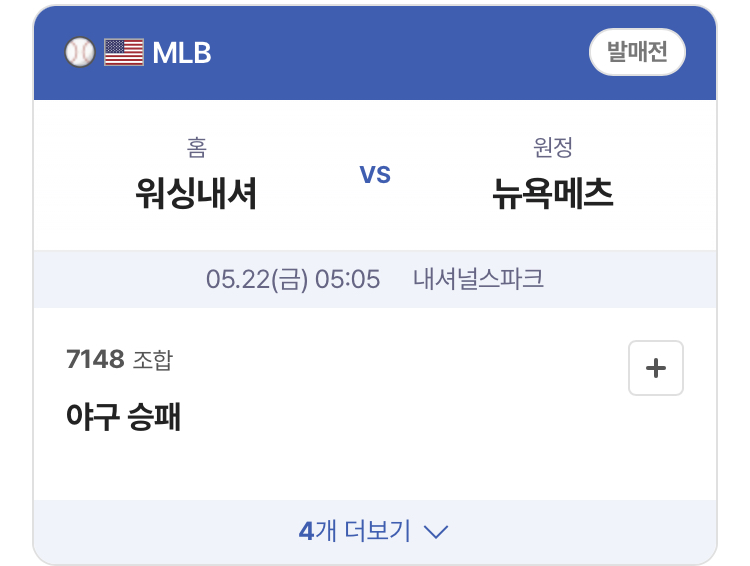
Task: Click the downward chevron beside 더보기
Action: pyautogui.click(x=436, y=532)
